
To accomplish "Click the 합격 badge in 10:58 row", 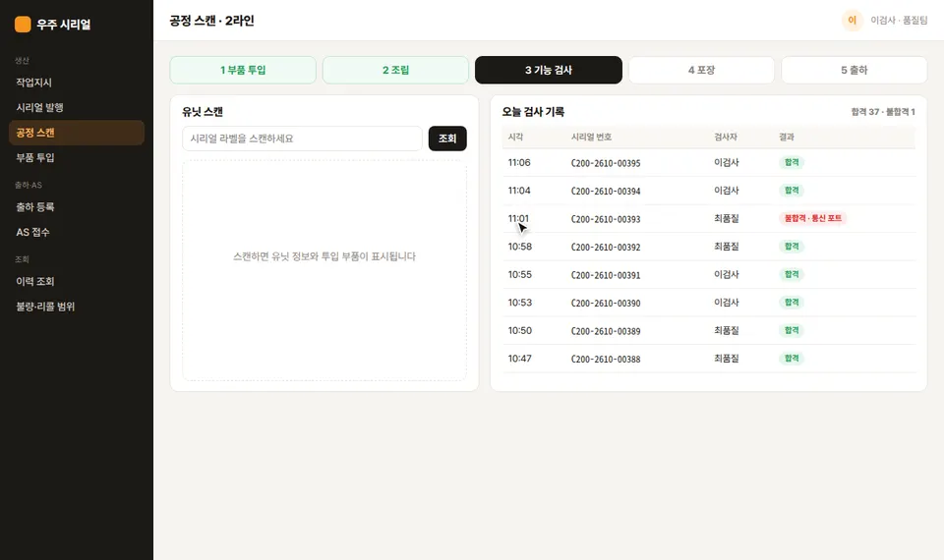I will pos(792,246).
